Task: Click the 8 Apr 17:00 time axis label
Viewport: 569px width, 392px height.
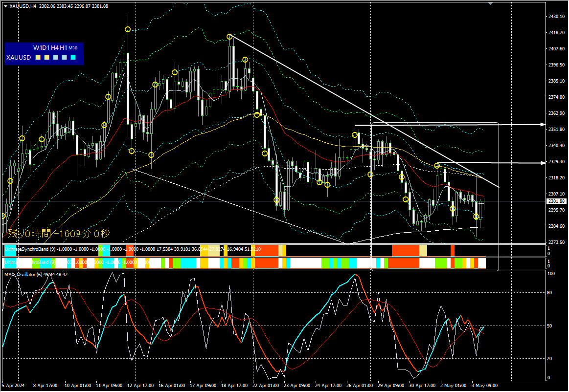Action: tap(46, 386)
